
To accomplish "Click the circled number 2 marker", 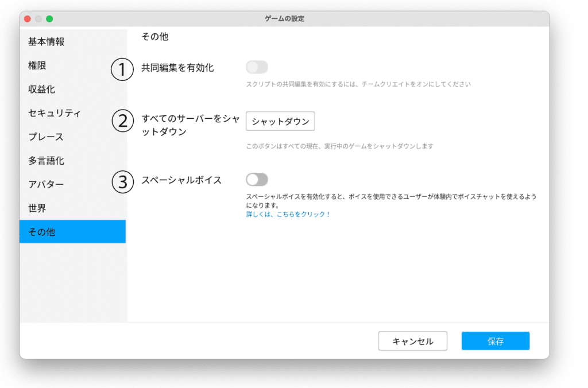I will click(x=122, y=121).
